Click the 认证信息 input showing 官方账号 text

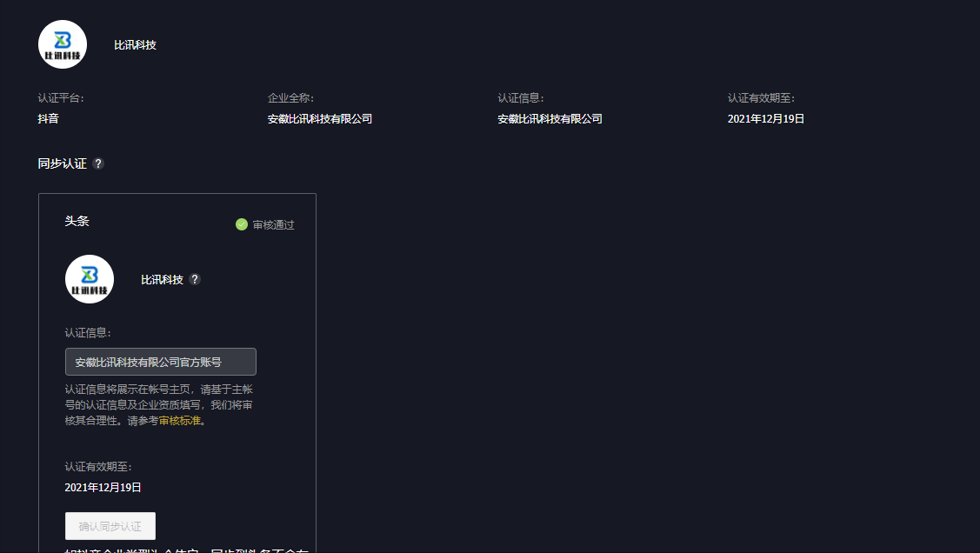(160, 361)
